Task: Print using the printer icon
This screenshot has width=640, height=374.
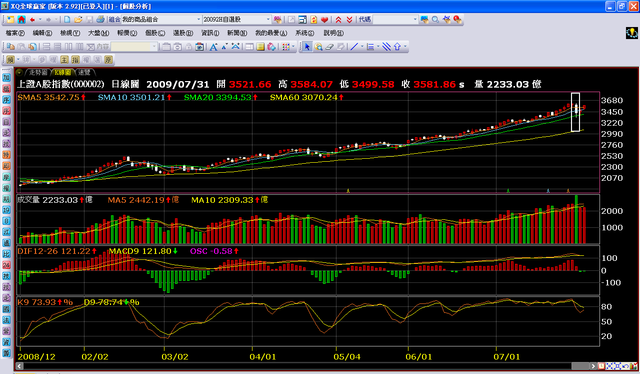Action: coord(100,19)
